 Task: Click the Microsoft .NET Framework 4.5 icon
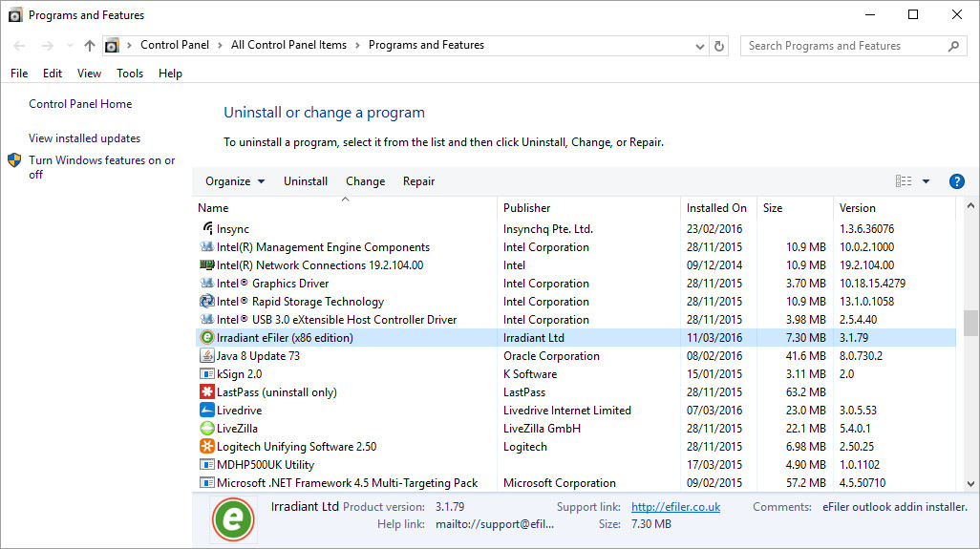207,482
